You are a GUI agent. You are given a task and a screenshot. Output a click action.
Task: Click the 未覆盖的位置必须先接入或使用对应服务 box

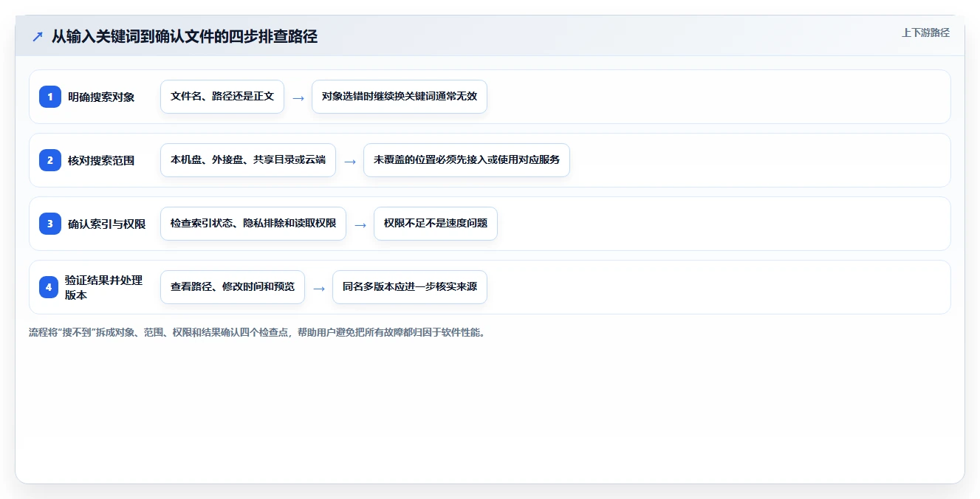coord(467,160)
